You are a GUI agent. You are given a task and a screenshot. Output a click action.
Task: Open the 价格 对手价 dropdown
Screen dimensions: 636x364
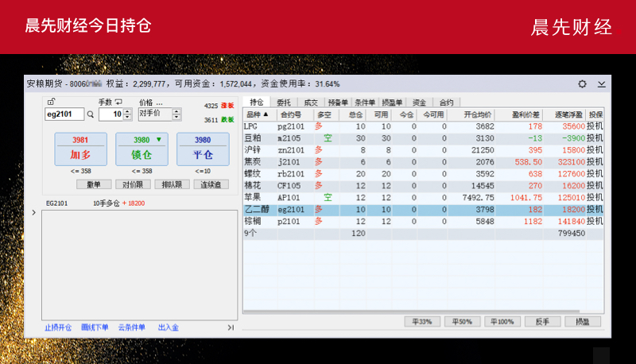(x=176, y=114)
